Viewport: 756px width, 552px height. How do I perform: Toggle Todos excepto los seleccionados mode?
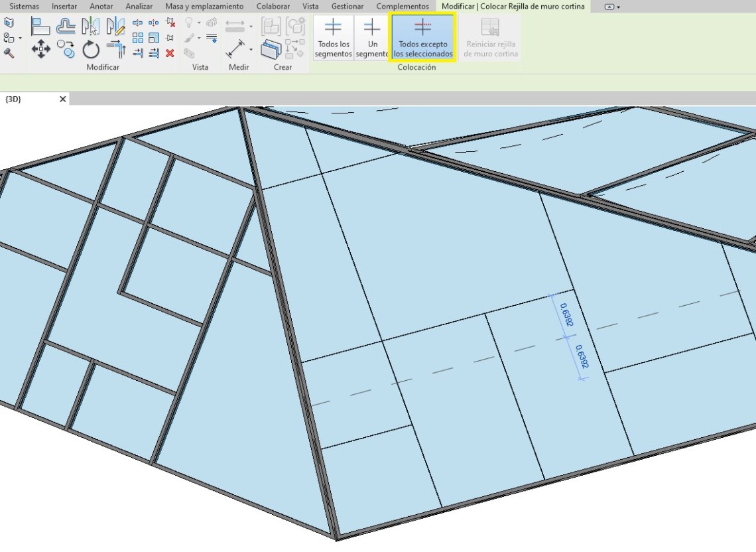pos(422,38)
